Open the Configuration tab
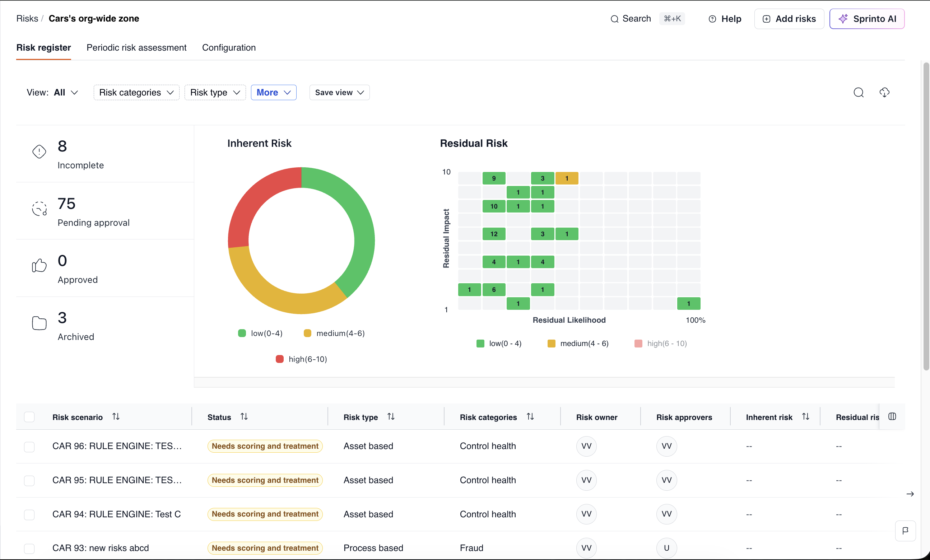930x560 pixels. (229, 47)
